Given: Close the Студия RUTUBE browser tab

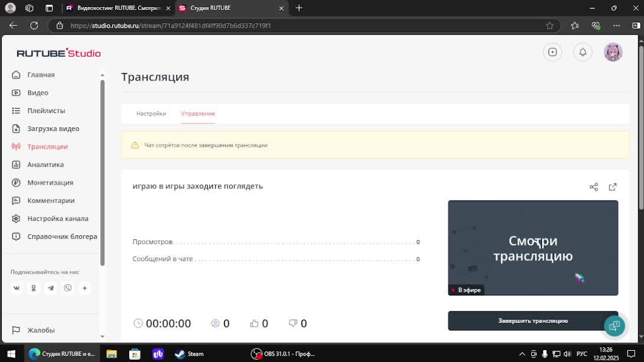Looking at the screenshot, I should coord(281,8).
